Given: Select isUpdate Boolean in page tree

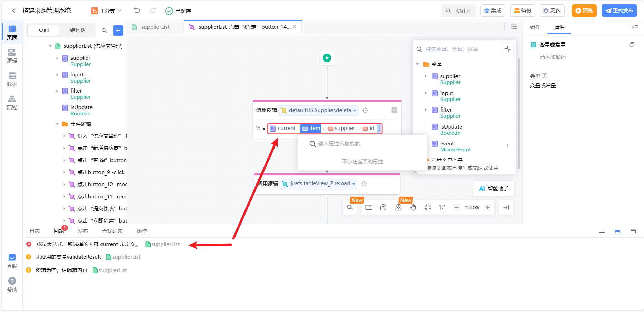Looking at the screenshot, I should (81, 110).
